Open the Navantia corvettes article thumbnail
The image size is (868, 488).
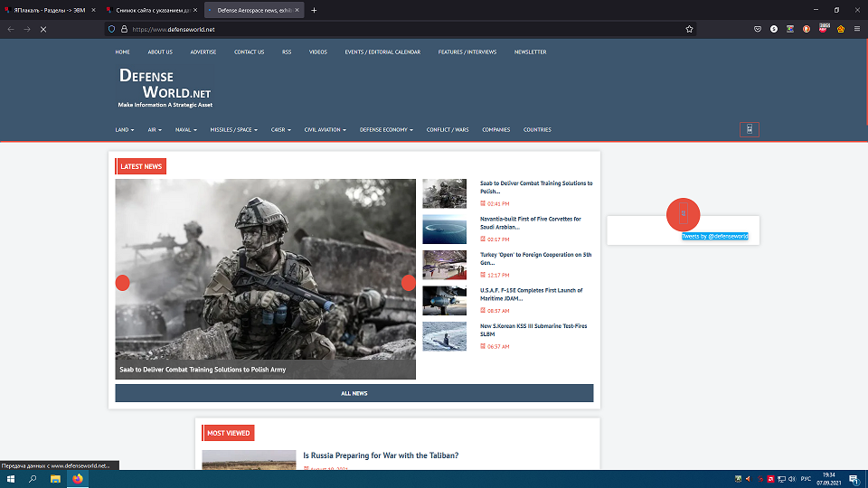coord(445,229)
